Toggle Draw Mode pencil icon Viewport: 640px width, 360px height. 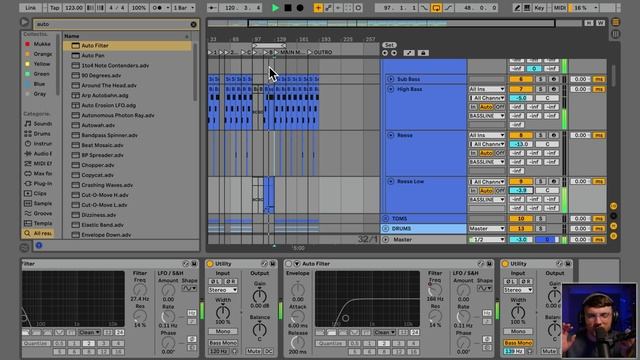(x=517, y=8)
